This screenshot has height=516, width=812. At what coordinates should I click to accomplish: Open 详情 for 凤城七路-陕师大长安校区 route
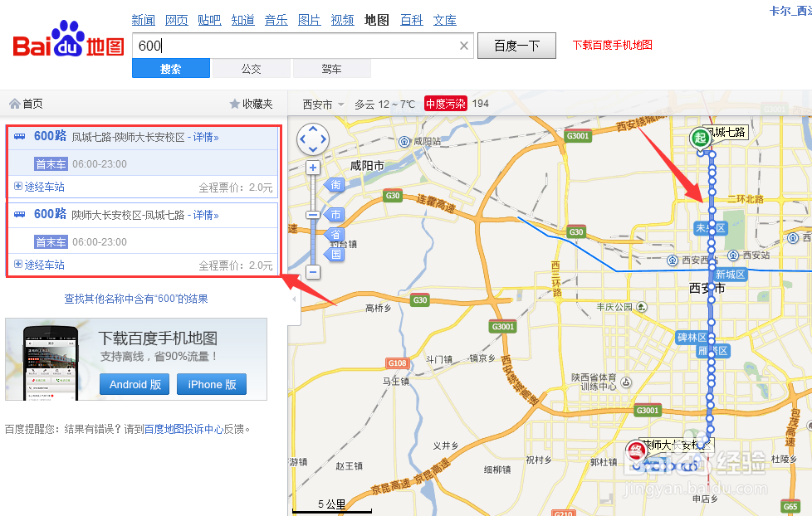click(206, 137)
